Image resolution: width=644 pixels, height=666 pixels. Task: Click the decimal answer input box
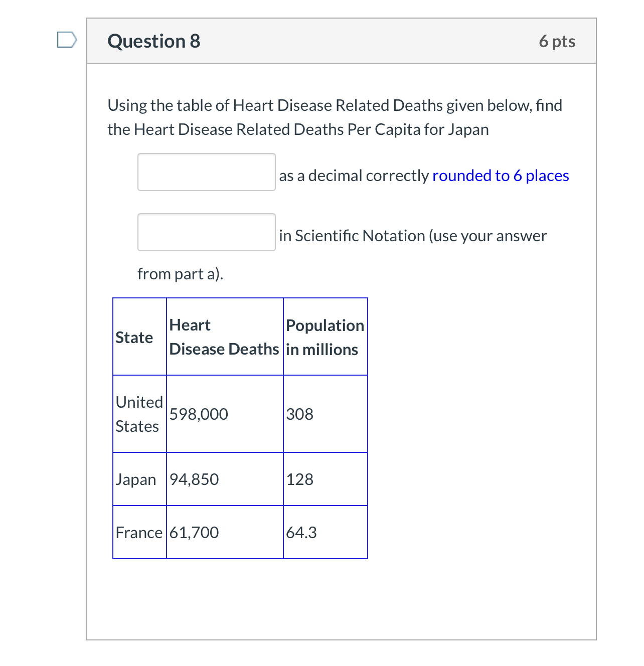click(x=206, y=172)
